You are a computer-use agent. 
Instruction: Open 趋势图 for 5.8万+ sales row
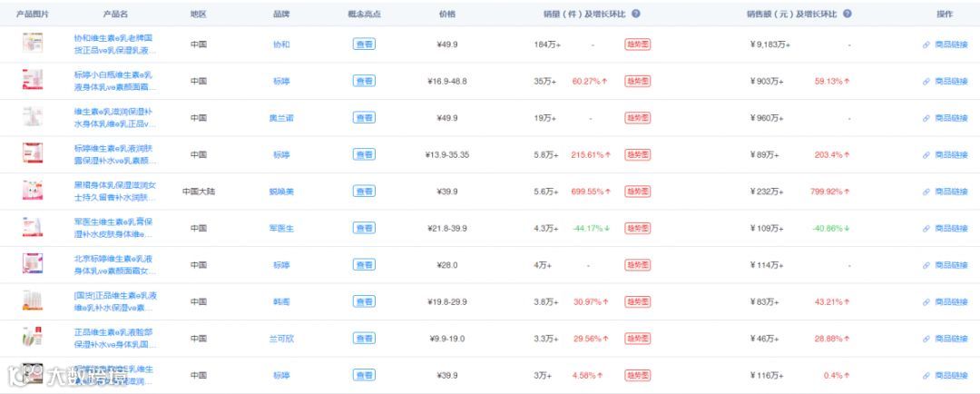tap(638, 154)
